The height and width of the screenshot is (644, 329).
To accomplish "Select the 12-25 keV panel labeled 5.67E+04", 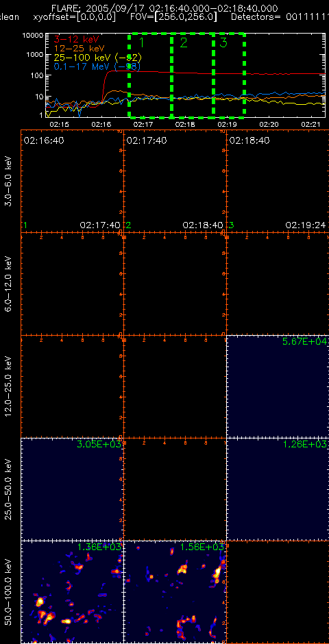I will click(278, 386).
